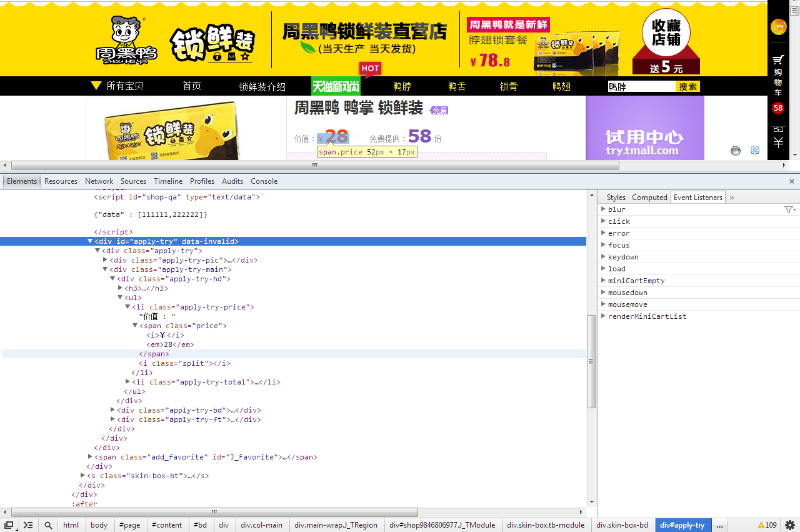This screenshot has height=532, width=800.
Task: Click the magnifier inspect-element icon
Action: (x=48, y=525)
